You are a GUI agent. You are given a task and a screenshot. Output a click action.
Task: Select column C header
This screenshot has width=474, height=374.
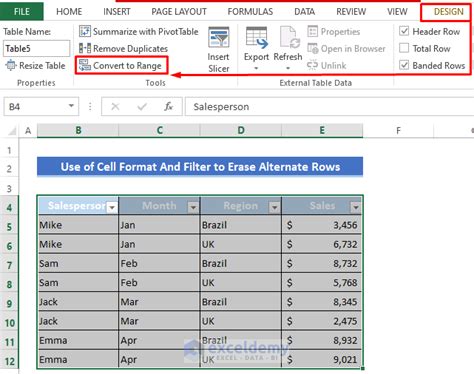click(159, 130)
